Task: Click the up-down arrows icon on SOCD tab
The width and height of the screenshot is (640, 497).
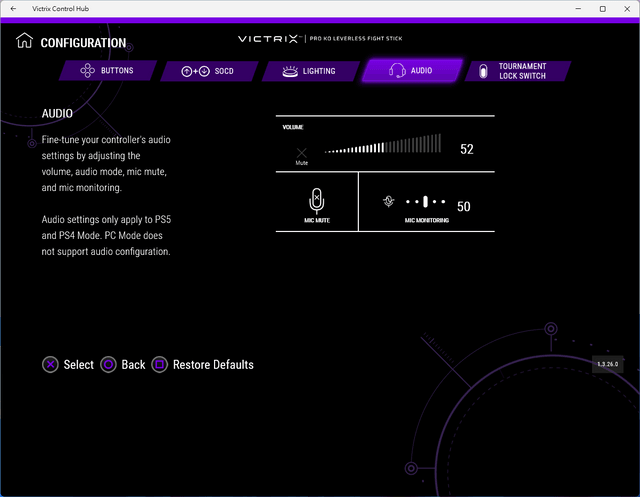Action: click(x=196, y=71)
